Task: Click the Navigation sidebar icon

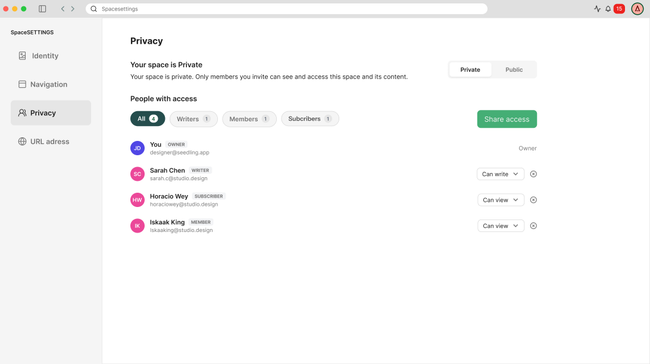Action: [x=22, y=84]
